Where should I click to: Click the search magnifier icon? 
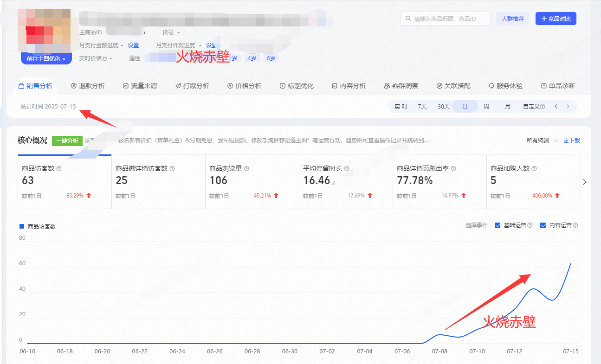pos(408,19)
